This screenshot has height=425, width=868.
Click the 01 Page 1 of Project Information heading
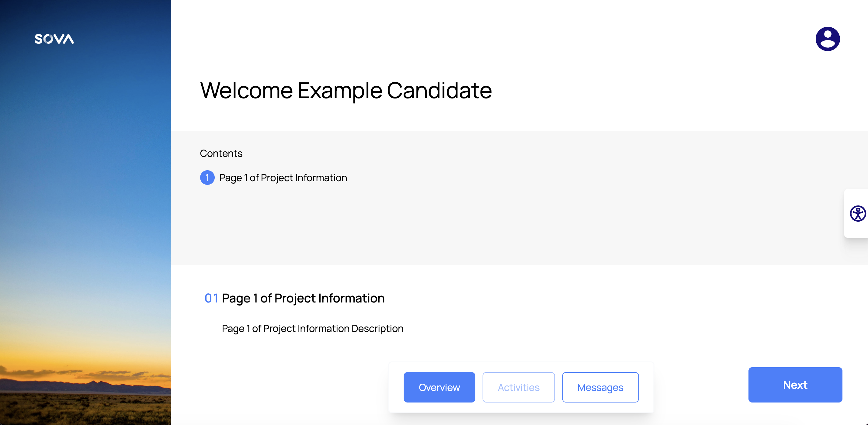294,298
